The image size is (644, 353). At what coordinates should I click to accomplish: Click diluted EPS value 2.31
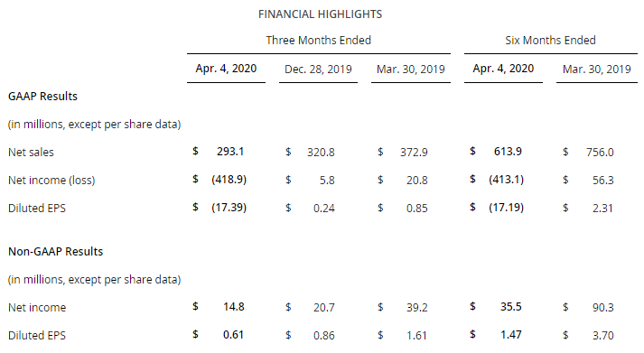603,209
